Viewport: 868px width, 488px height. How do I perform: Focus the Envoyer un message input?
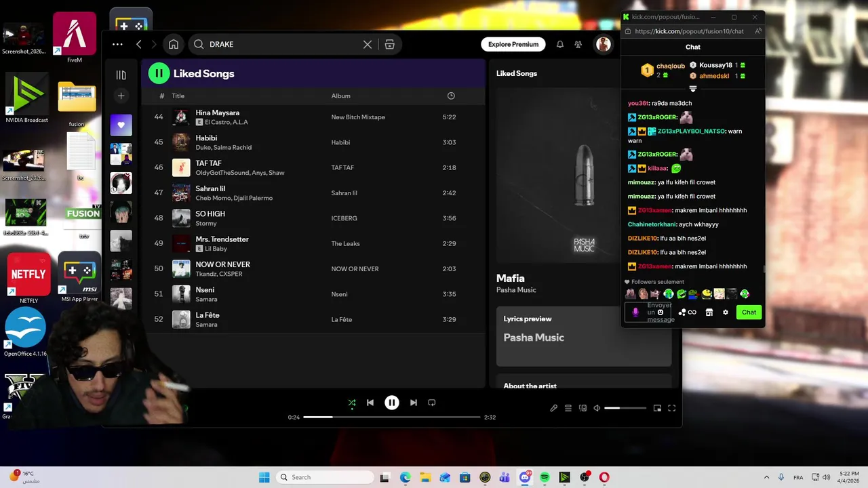coord(649,312)
